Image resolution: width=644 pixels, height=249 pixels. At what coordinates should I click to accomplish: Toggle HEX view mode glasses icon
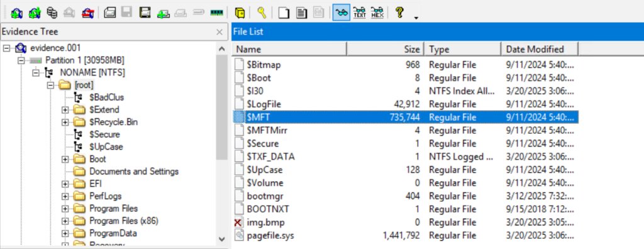point(377,13)
